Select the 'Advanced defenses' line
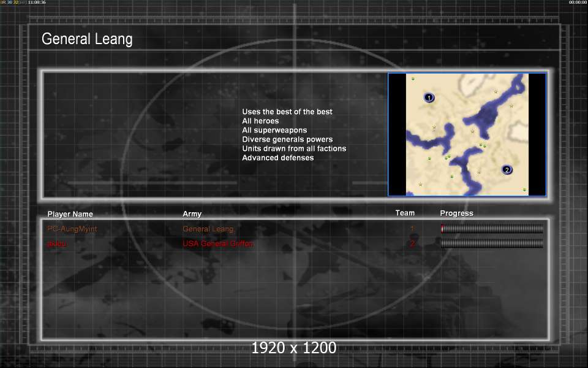The height and width of the screenshot is (368, 588). click(278, 158)
